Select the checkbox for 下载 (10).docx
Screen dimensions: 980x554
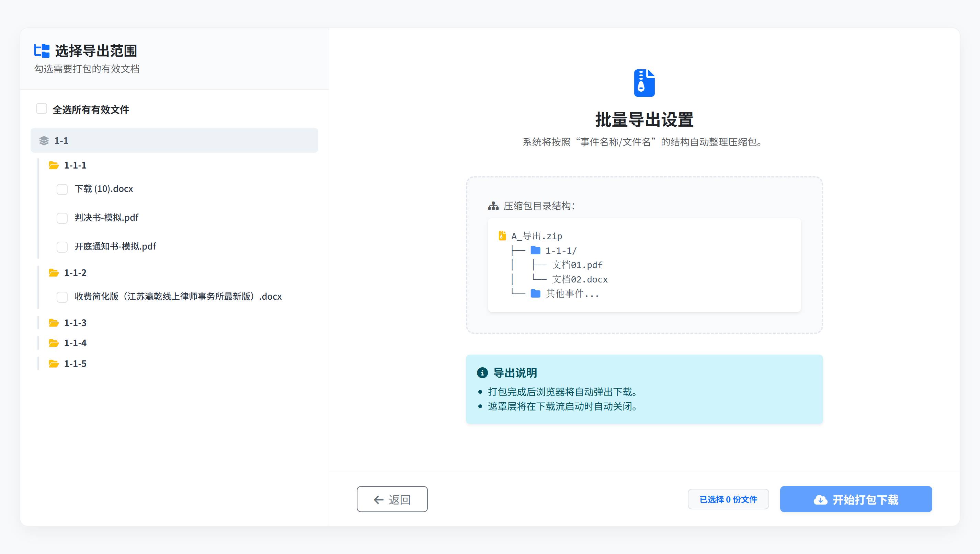click(x=62, y=189)
